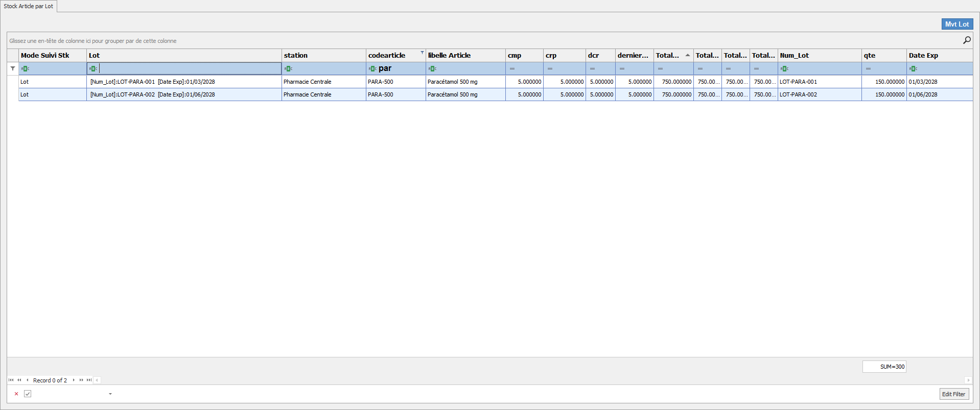
Task: Go to first record in navigator
Action: [x=11, y=380]
